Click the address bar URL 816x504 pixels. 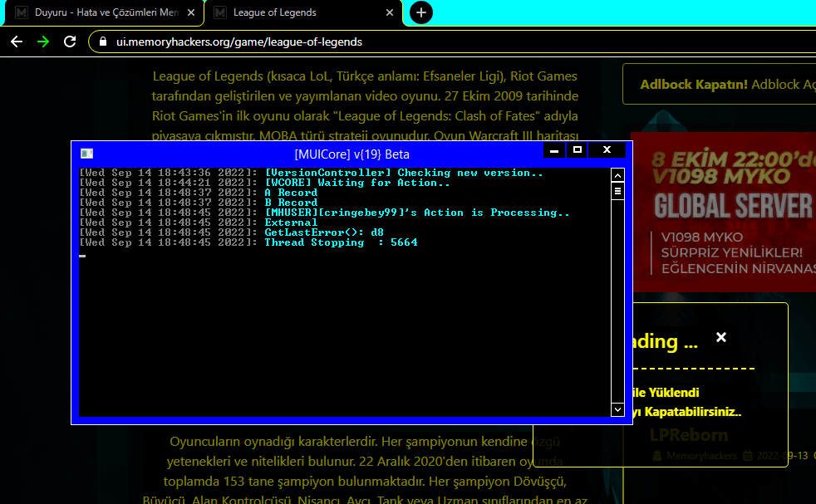tap(238, 42)
